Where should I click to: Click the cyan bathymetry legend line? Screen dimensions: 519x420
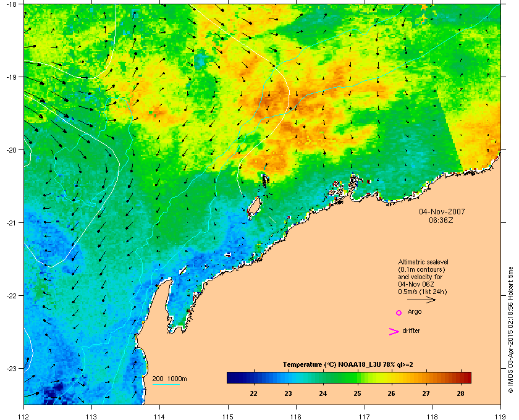pyautogui.click(x=166, y=384)
